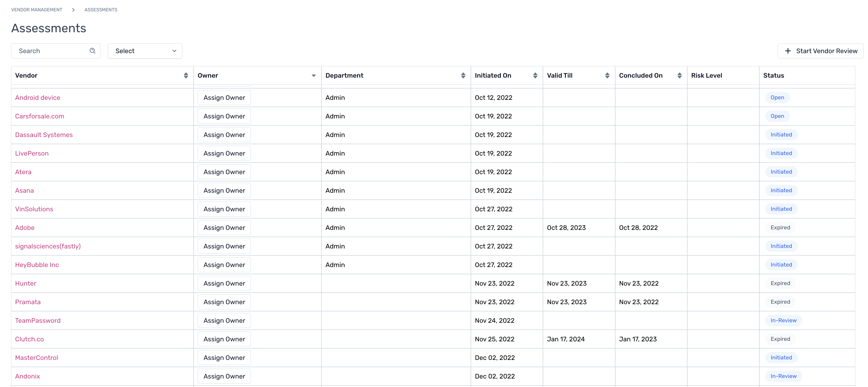Image resolution: width=868 pixels, height=387 pixels.
Task: Assign Owner for Hunter
Action: [x=224, y=283]
